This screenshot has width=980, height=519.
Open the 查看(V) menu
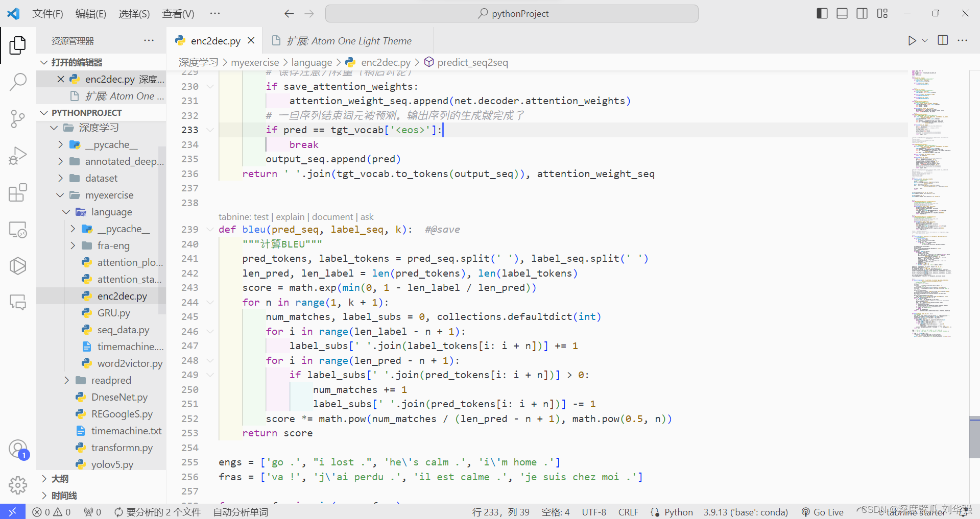(x=178, y=13)
